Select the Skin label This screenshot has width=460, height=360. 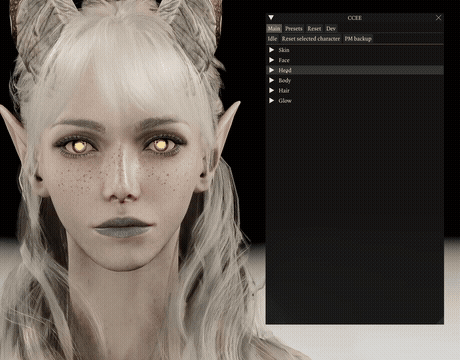coord(284,50)
